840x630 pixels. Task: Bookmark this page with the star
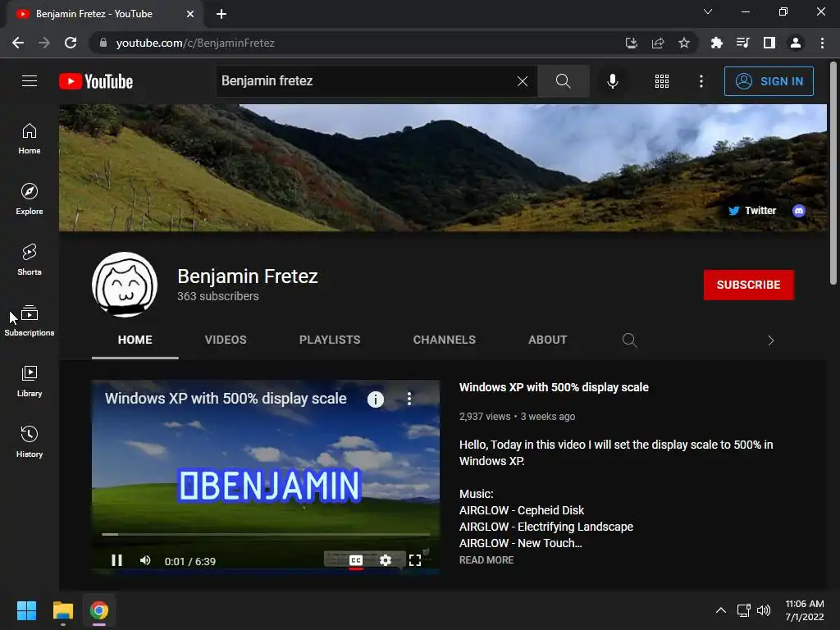(x=684, y=43)
